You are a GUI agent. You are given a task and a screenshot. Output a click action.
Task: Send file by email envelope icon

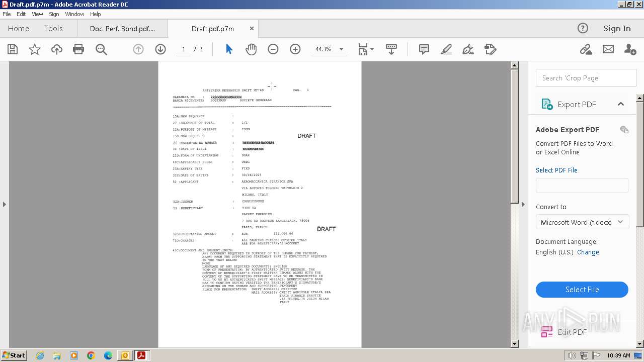click(x=608, y=49)
